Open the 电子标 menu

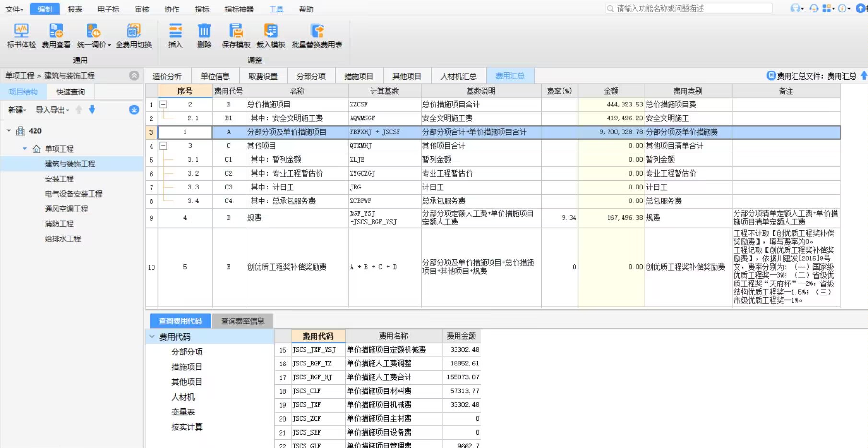coord(108,9)
